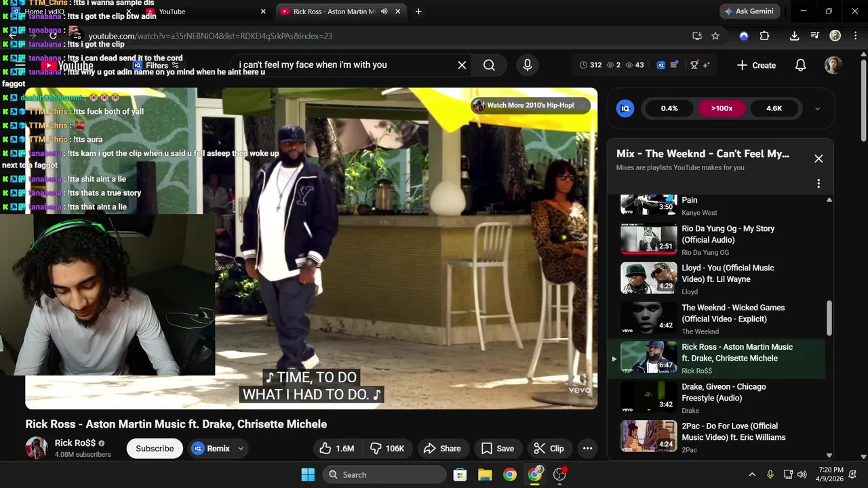Play Rio Da Yung Og - My Story
The height and width of the screenshot is (488, 868).
tap(715, 239)
